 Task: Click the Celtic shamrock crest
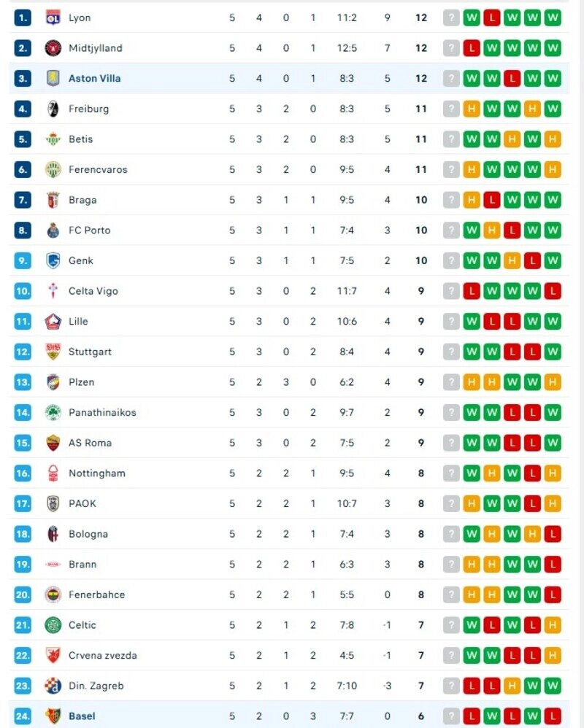tap(53, 624)
